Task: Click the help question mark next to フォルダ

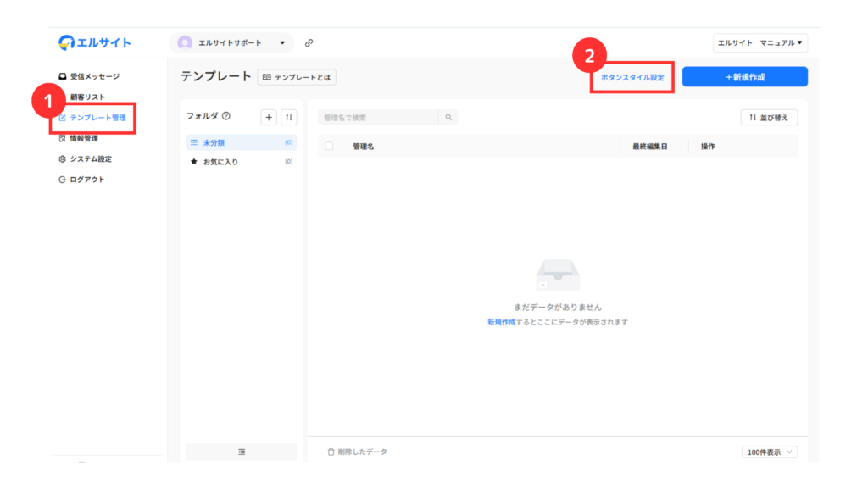Action: (x=226, y=116)
